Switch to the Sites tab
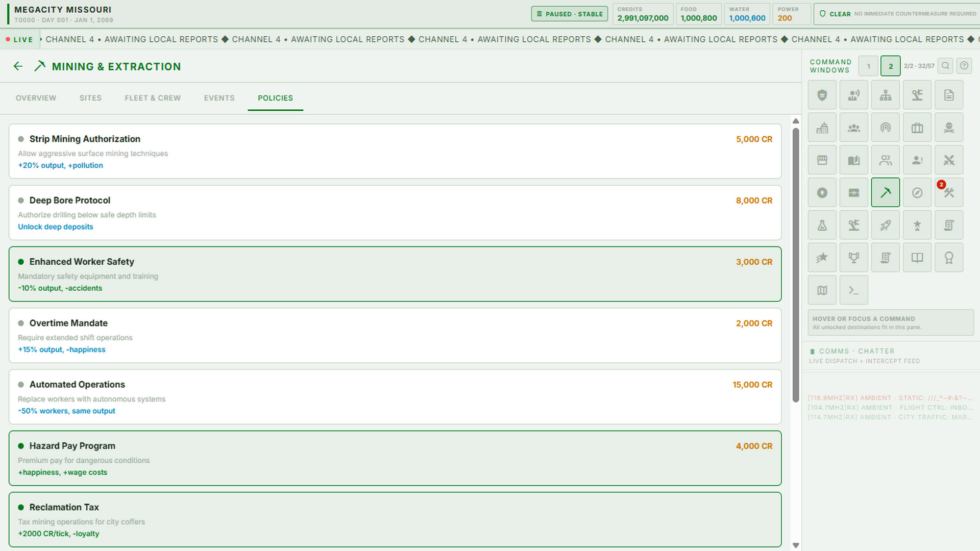The image size is (980, 551). pyautogui.click(x=90, y=98)
